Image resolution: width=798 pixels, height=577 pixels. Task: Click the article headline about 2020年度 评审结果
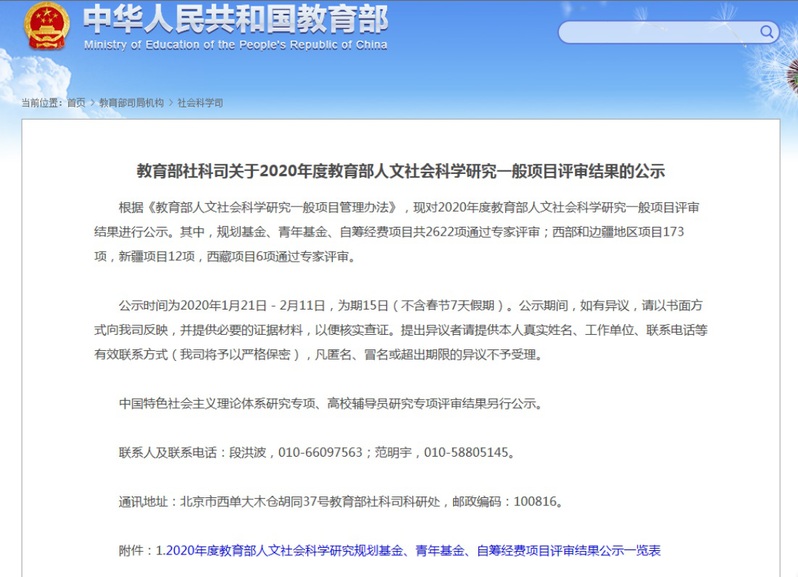point(400,170)
